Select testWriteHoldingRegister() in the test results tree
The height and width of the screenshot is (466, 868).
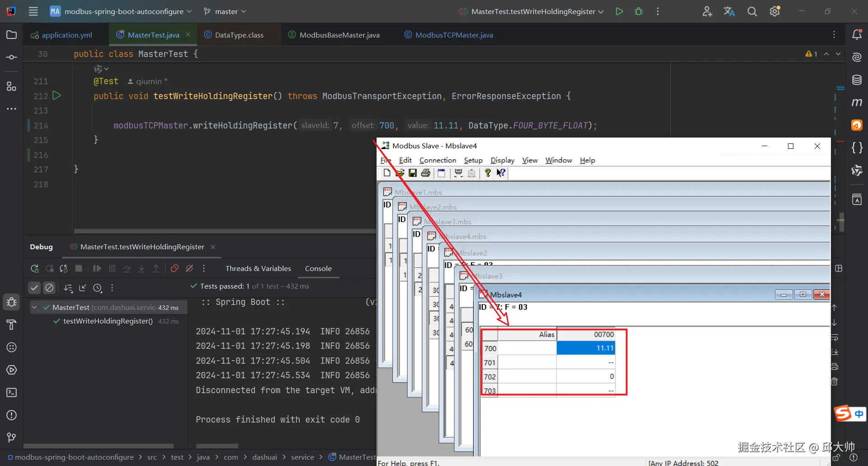click(x=108, y=321)
